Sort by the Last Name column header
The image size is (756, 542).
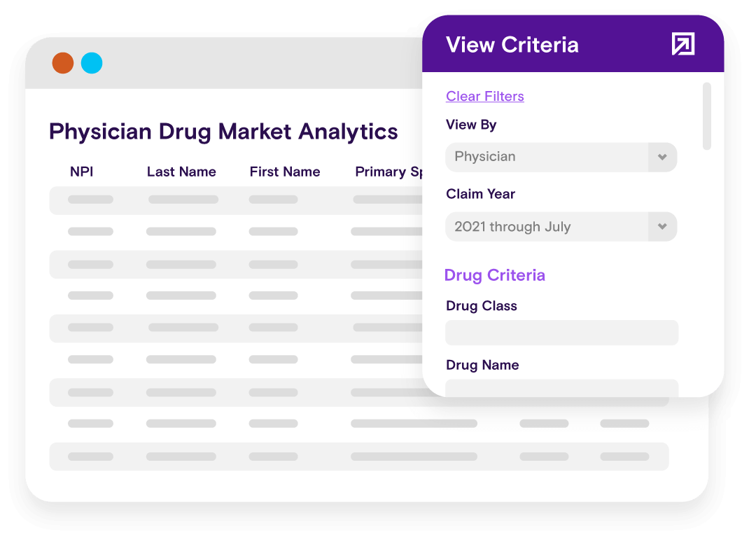tap(181, 172)
